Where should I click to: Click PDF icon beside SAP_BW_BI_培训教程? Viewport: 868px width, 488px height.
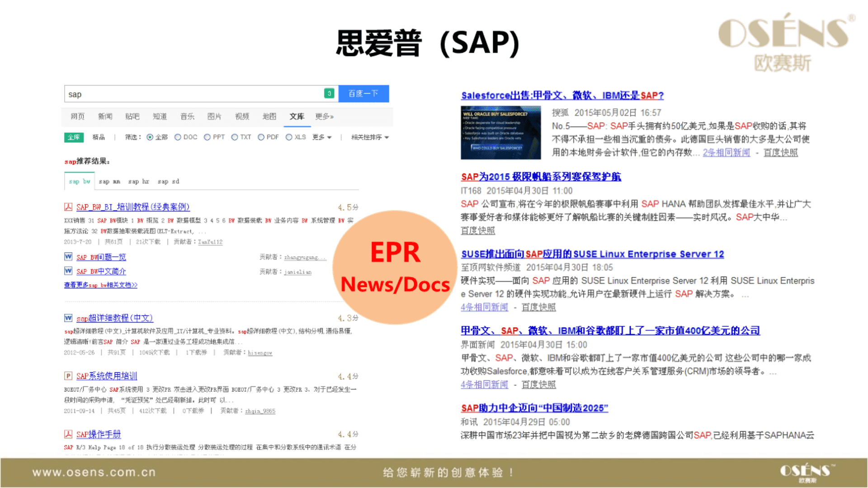click(x=68, y=207)
